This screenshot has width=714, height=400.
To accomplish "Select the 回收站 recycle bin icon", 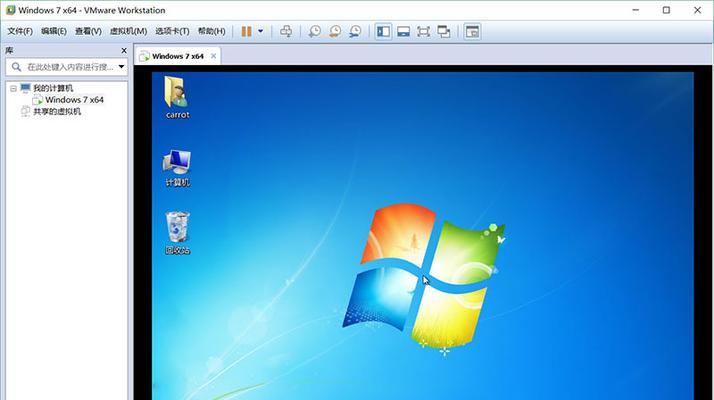I will point(177,232).
